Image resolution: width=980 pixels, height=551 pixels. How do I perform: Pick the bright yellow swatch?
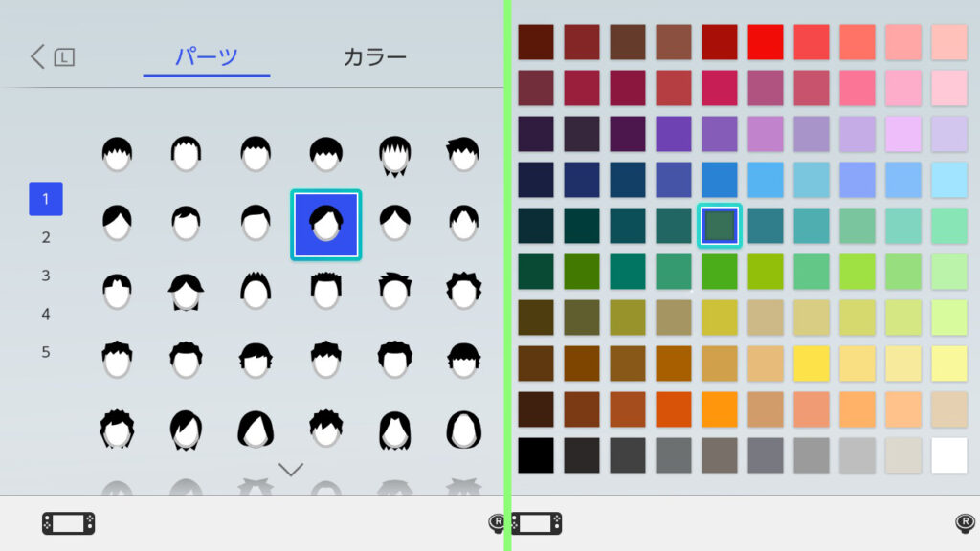[812, 364]
